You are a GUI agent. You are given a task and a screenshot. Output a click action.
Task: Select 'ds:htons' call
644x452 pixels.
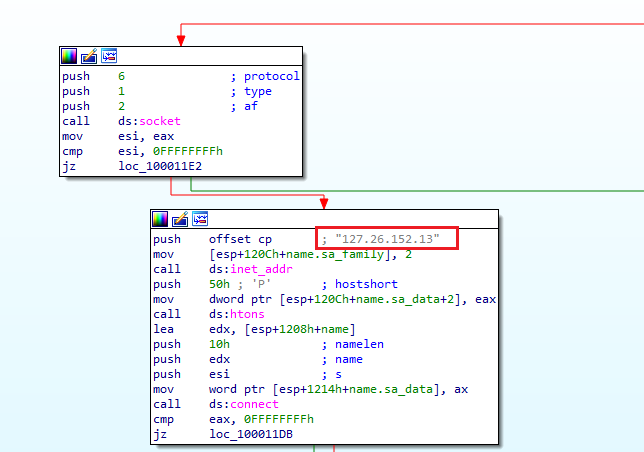click(x=237, y=314)
